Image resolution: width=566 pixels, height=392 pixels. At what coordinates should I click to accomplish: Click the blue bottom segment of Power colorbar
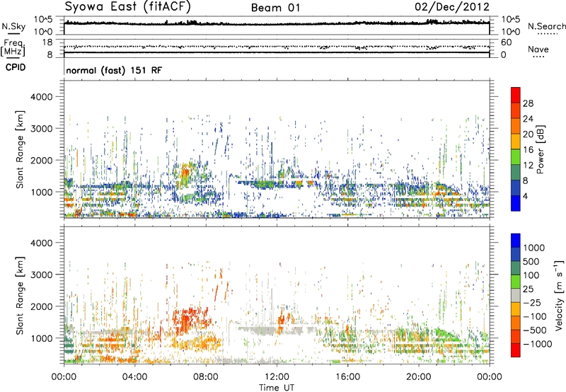tap(516, 203)
